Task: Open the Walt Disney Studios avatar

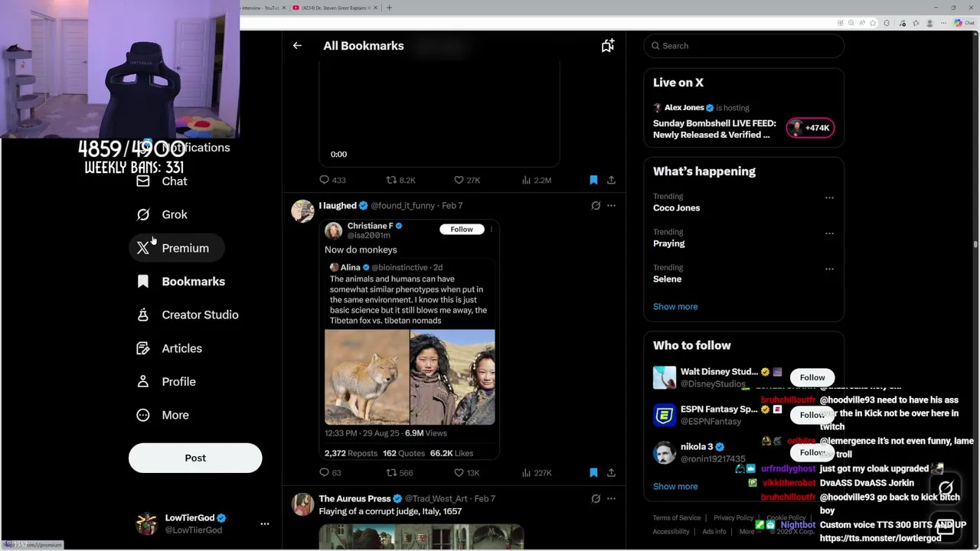Action: point(665,377)
